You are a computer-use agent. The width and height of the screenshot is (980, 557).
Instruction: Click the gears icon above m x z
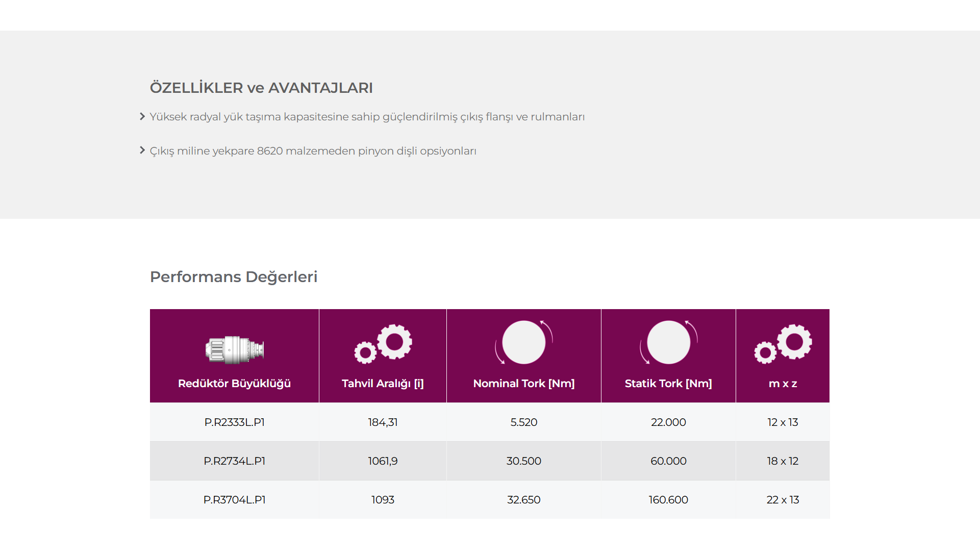(783, 344)
